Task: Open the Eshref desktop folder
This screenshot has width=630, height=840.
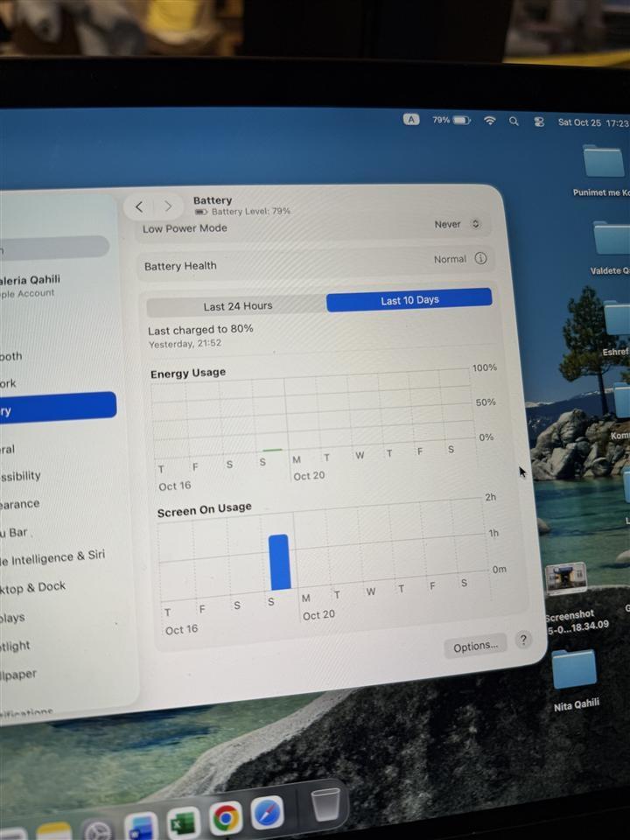Action: (617, 318)
